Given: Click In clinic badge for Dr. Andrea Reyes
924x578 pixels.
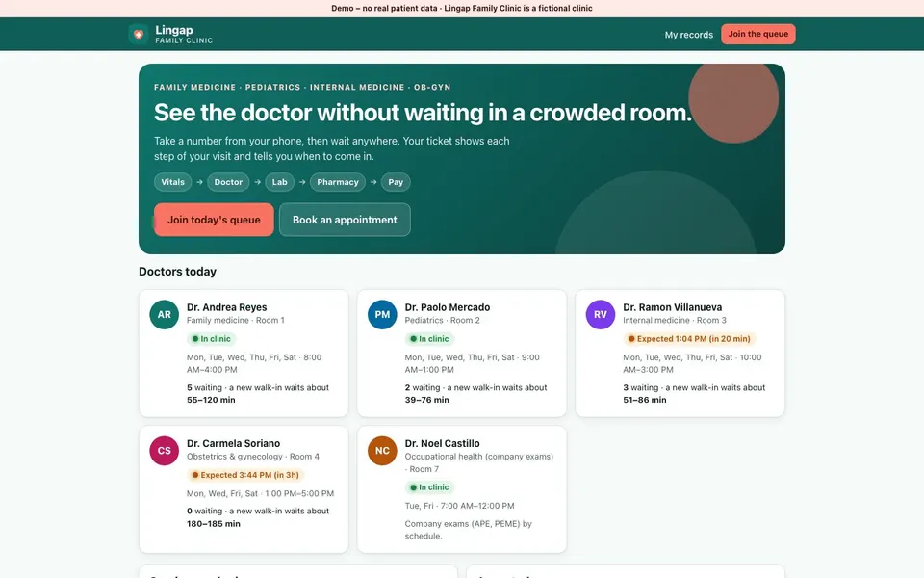Looking at the screenshot, I should [x=211, y=338].
